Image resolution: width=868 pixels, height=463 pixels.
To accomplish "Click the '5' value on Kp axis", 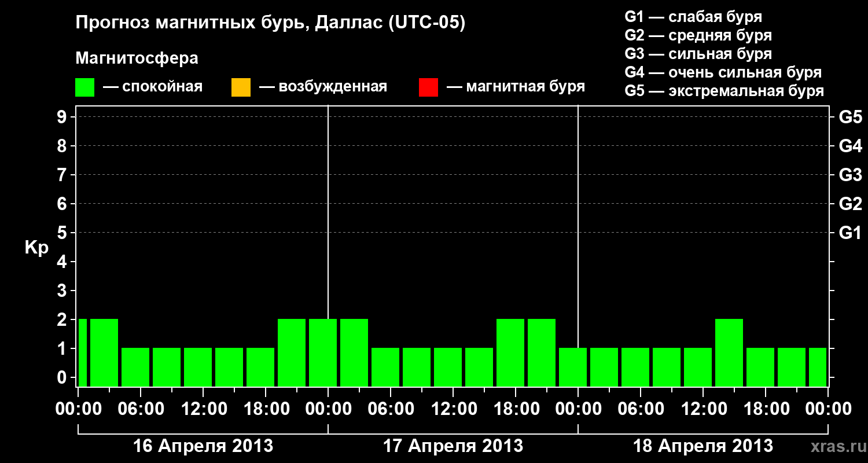I will coord(63,233).
